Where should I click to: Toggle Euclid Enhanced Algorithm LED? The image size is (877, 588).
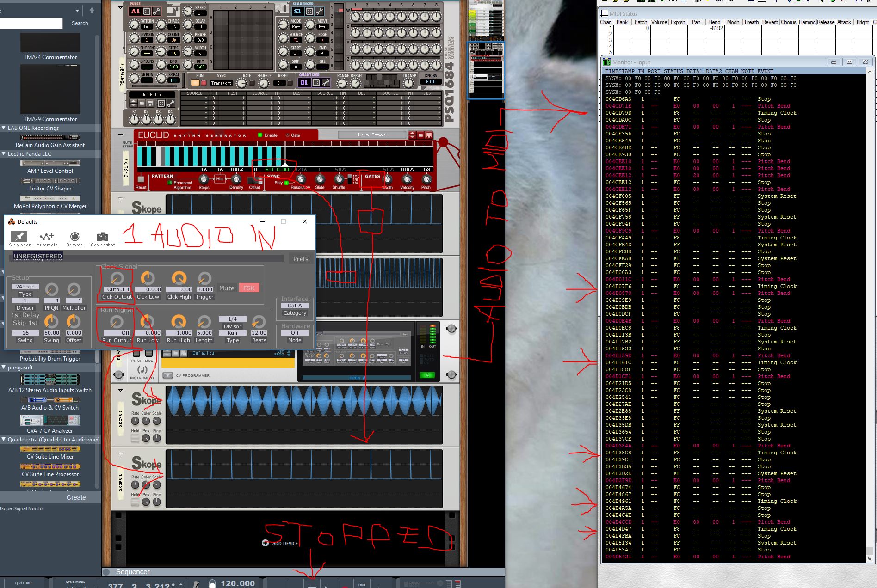click(170, 183)
